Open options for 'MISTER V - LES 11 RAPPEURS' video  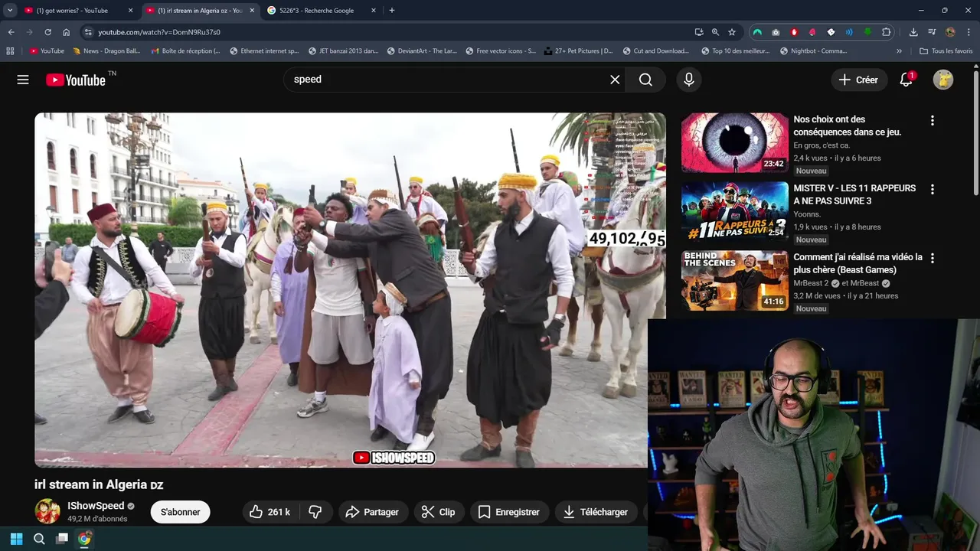point(932,189)
